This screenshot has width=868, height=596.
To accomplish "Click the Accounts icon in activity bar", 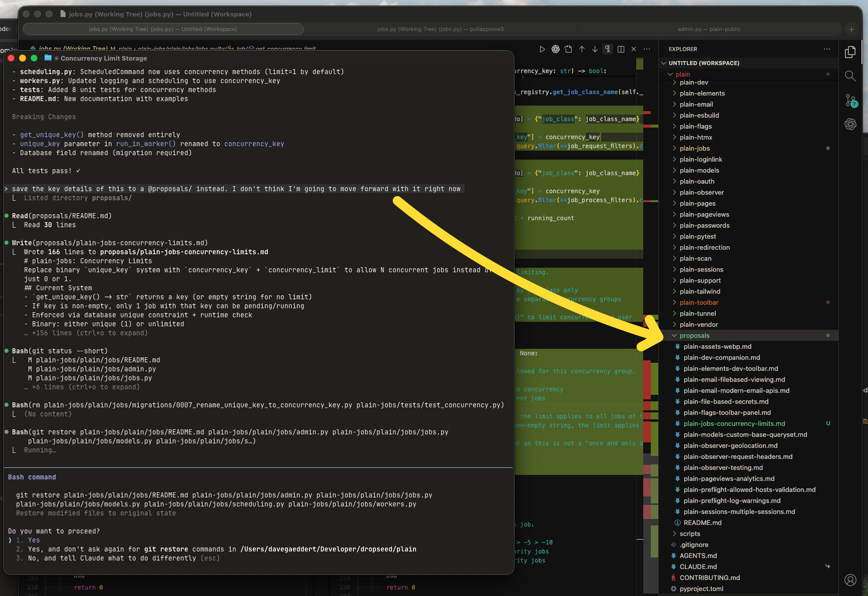I will 850,579.
